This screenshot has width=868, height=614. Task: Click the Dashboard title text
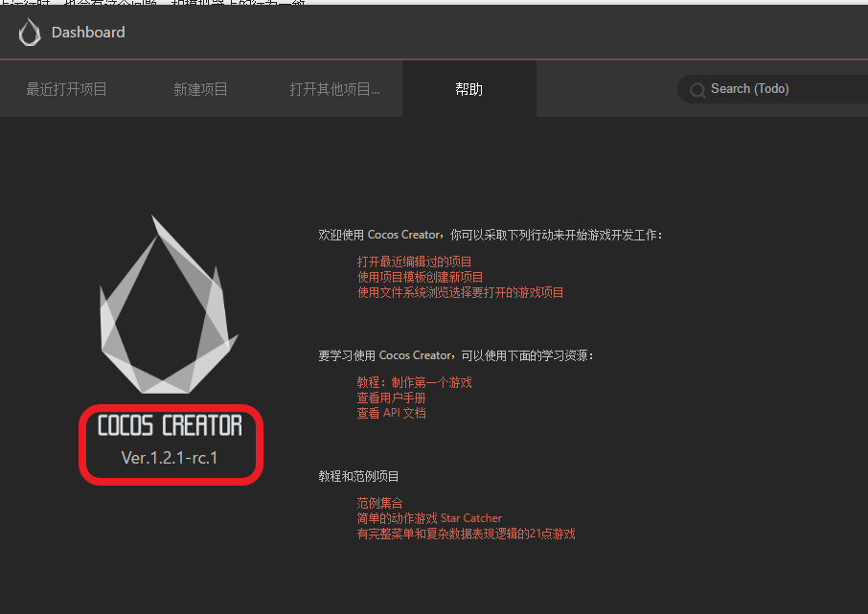coord(88,33)
